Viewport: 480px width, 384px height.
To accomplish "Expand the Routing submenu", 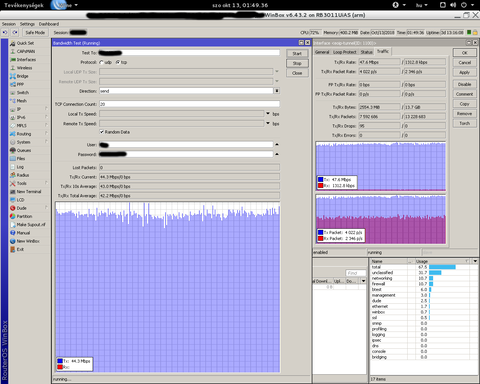I will point(46,134).
